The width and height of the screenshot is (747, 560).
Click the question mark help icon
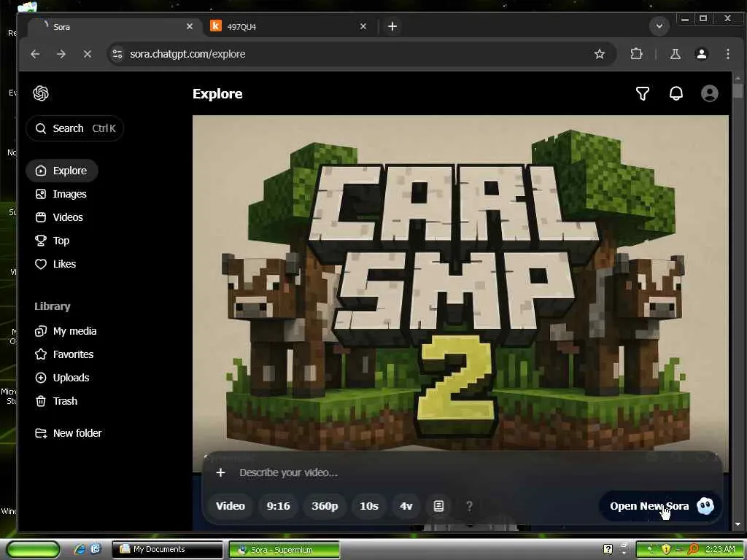469,506
